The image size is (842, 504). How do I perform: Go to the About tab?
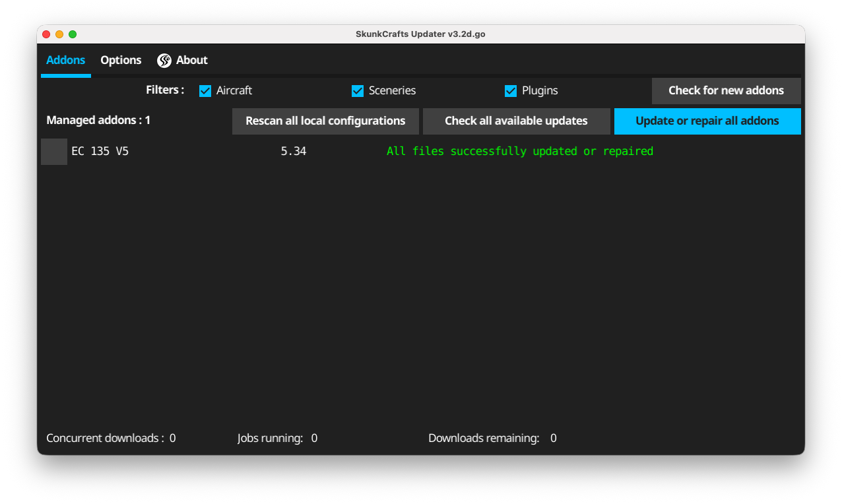click(191, 60)
